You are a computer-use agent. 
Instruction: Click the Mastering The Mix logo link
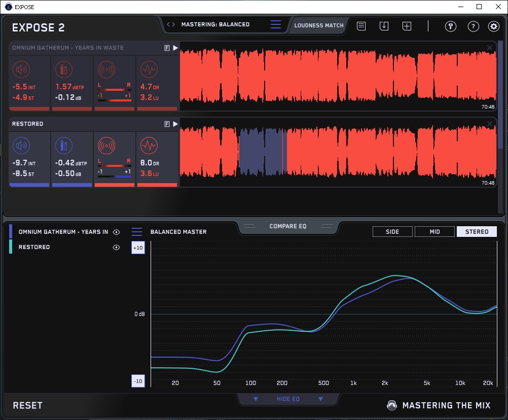pyautogui.click(x=439, y=405)
